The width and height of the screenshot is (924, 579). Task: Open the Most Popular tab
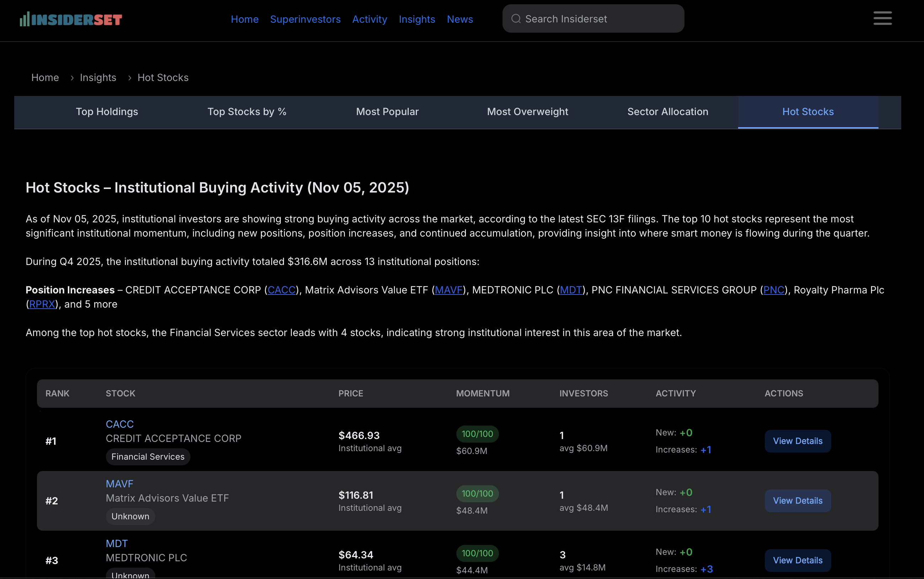(x=387, y=112)
